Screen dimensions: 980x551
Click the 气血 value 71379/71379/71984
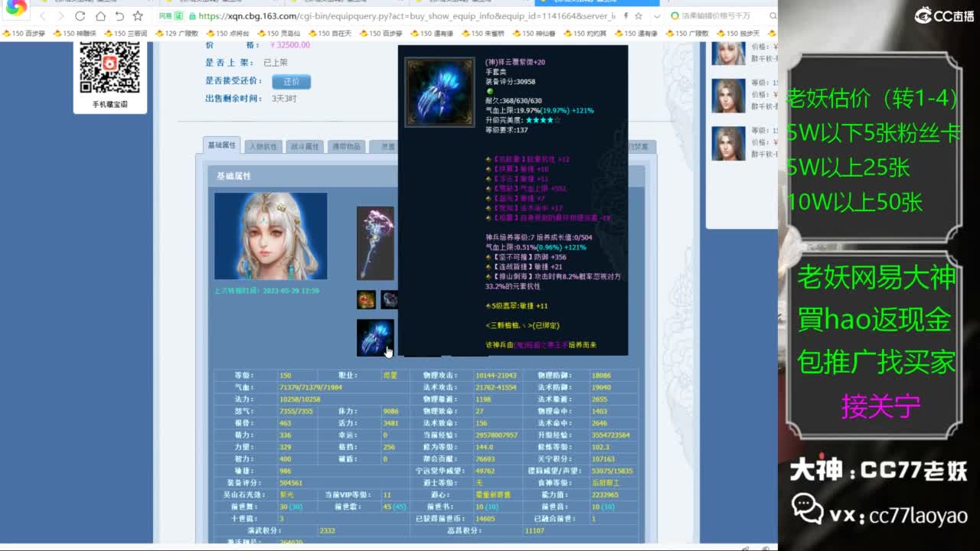311,388
